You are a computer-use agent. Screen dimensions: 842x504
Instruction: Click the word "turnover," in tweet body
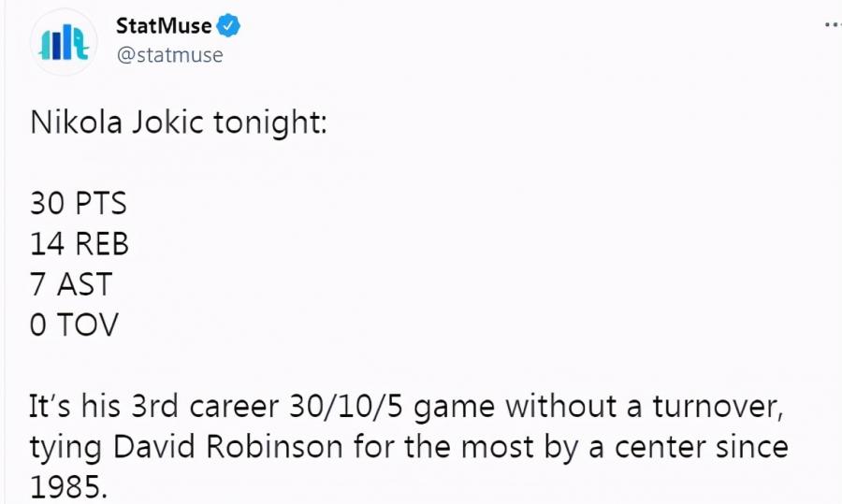coord(719,407)
